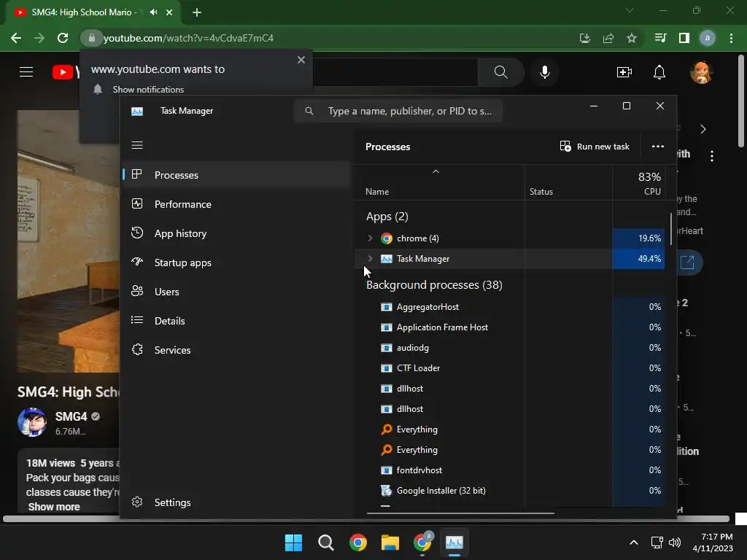
Task: Select the AggregatorHost process
Action: (510, 307)
